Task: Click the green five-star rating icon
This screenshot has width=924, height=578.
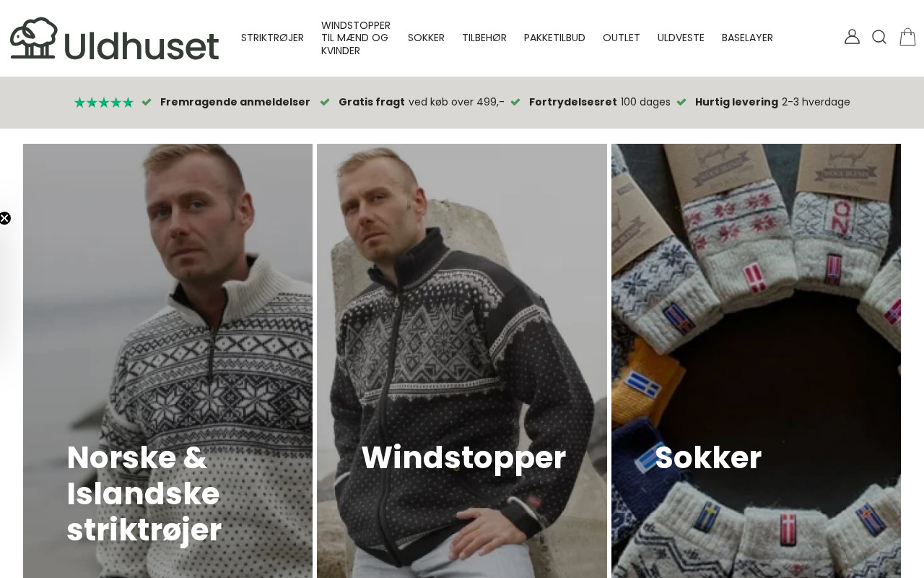Action: point(104,103)
